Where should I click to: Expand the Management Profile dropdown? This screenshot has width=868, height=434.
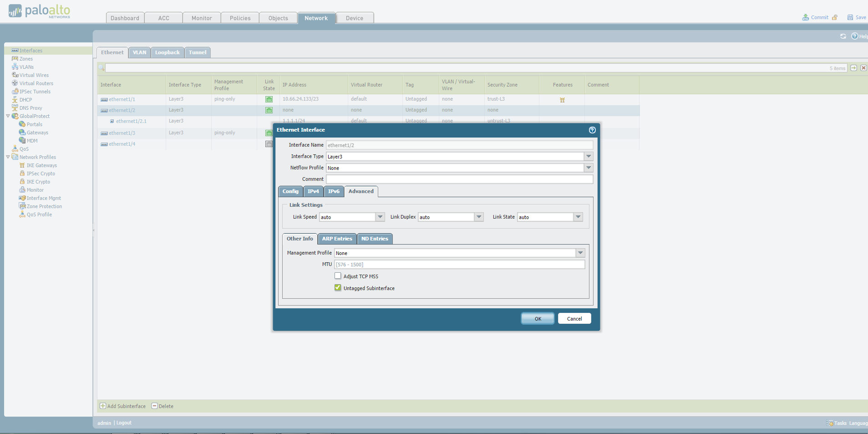[580, 253]
